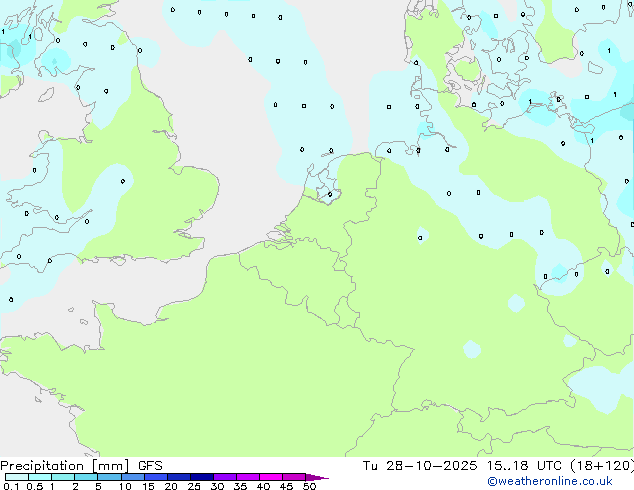Click the '(18+120)' forecast offset text
634x490 pixels.
pos(602,466)
